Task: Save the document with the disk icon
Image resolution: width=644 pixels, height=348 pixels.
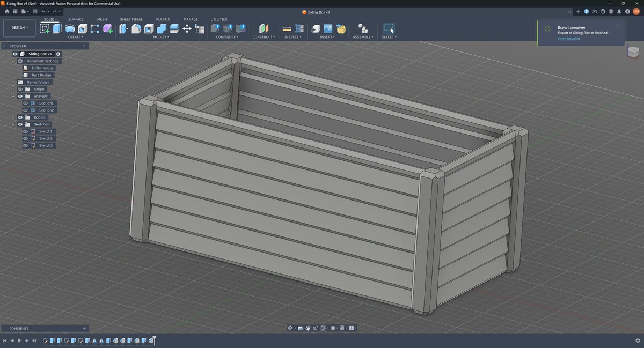Action: pos(35,11)
